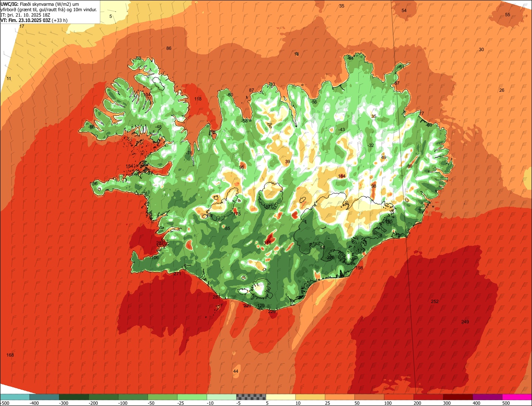
Task: Click the value 249 over the southeast ocean
Action: (465, 322)
